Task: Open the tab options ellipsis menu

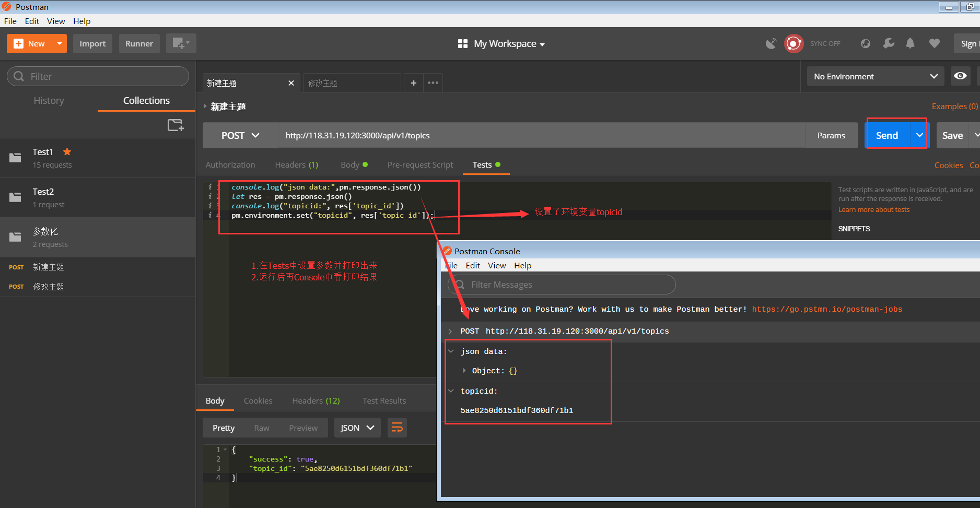Action: [x=433, y=83]
